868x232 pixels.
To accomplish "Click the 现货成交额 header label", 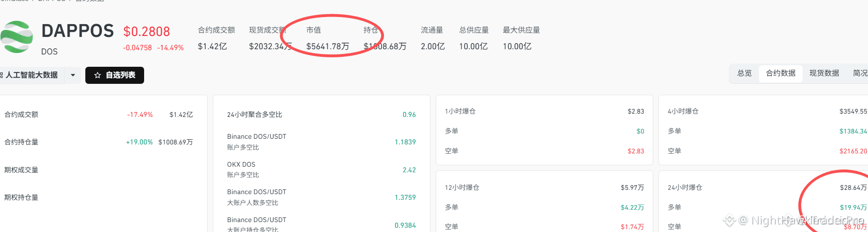I will coord(267,30).
